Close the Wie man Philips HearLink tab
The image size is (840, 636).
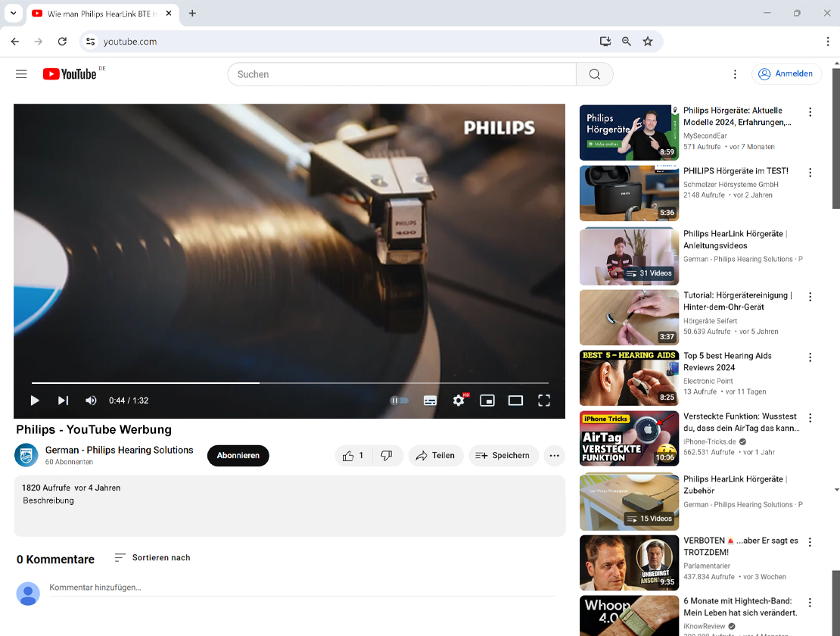[169, 14]
